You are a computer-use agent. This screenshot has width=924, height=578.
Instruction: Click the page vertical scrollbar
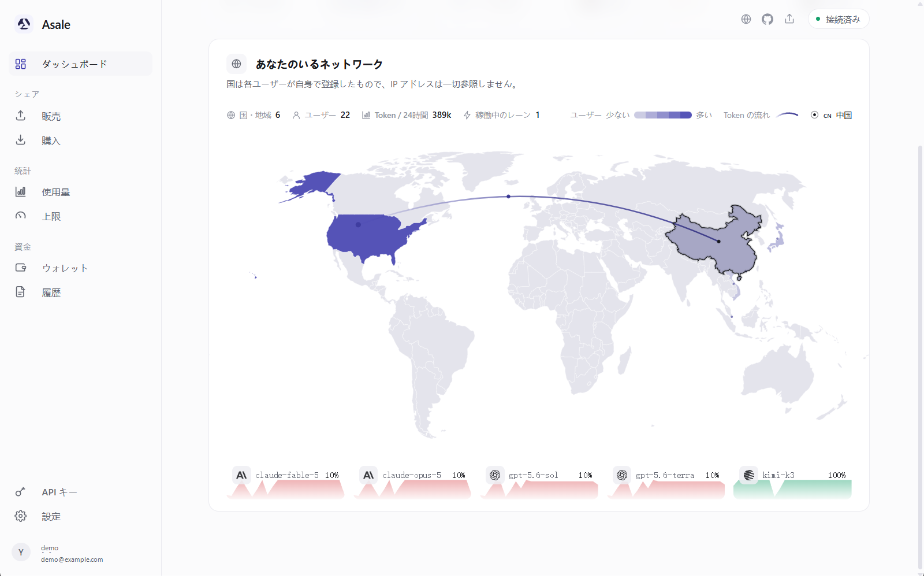pyautogui.click(x=921, y=358)
